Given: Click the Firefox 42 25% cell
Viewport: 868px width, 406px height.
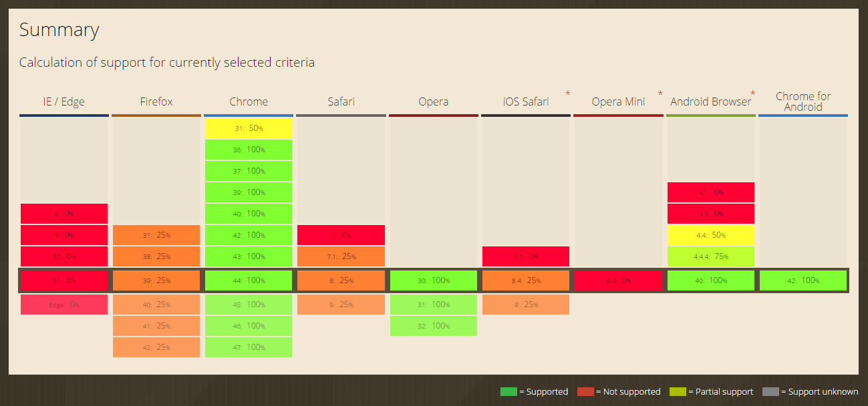Looking at the screenshot, I should click(156, 347).
